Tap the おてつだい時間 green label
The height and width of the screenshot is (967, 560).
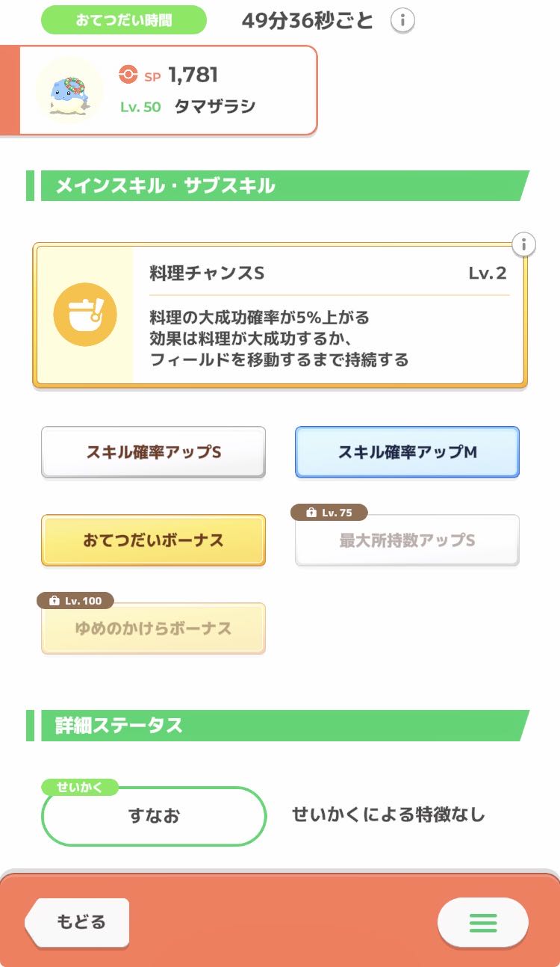coord(123,20)
